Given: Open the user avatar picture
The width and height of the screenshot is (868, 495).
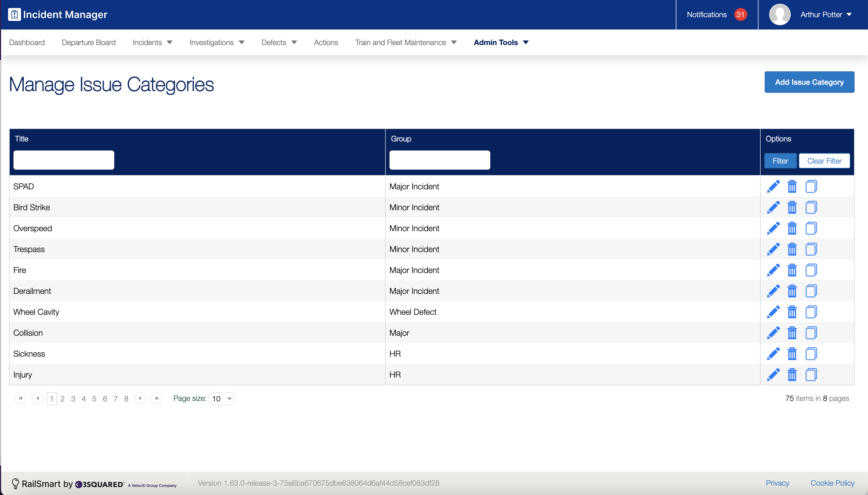Looking at the screenshot, I should pos(779,14).
